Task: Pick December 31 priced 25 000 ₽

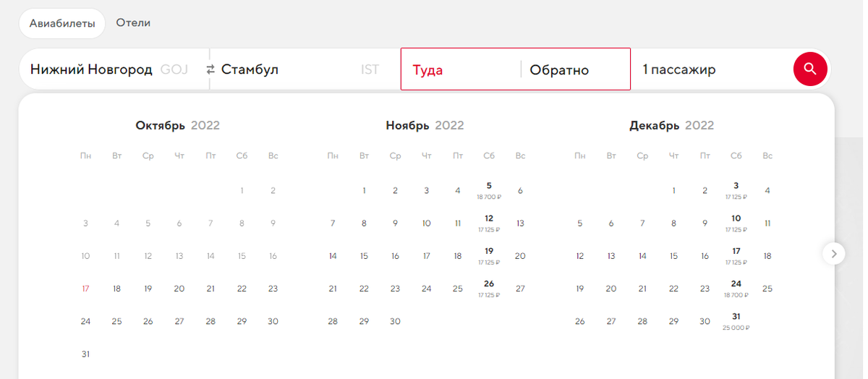Action: point(736,320)
